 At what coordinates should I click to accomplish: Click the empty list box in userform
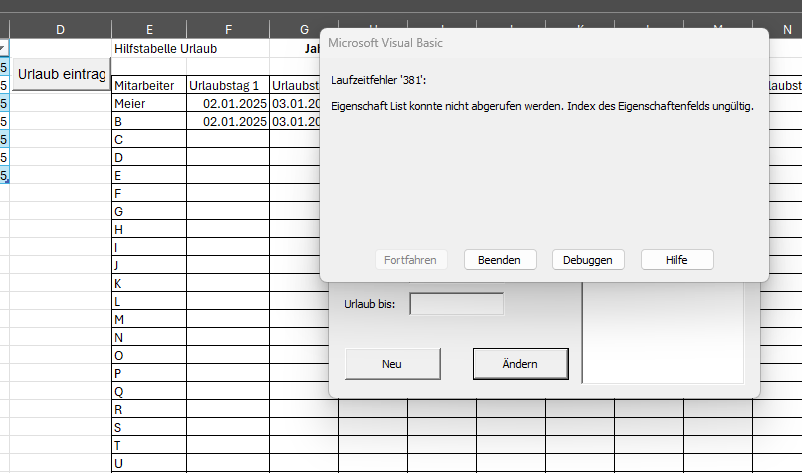(x=663, y=335)
